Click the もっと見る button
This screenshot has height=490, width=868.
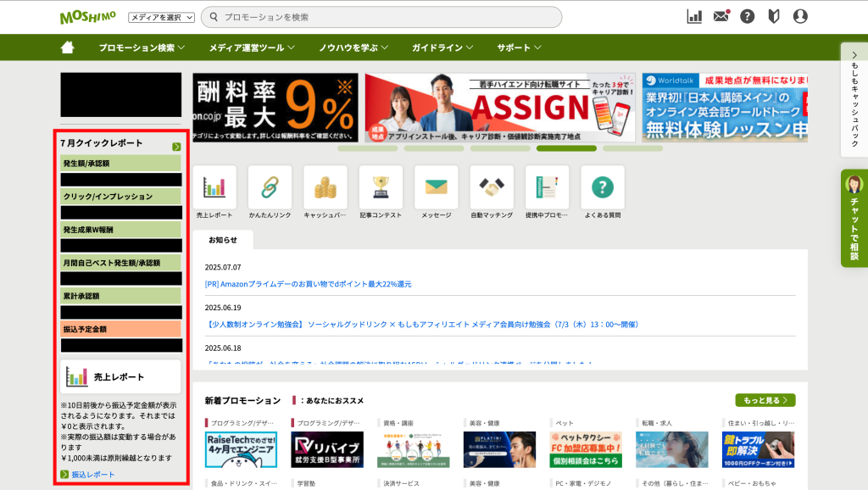(x=765, y=400)
